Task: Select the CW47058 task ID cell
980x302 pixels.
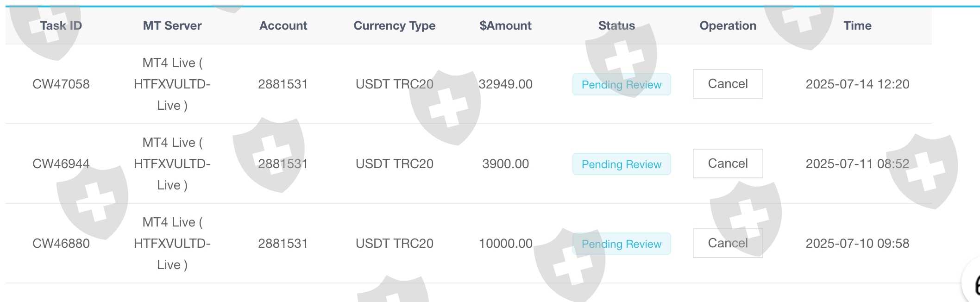Action: [61, 84]
